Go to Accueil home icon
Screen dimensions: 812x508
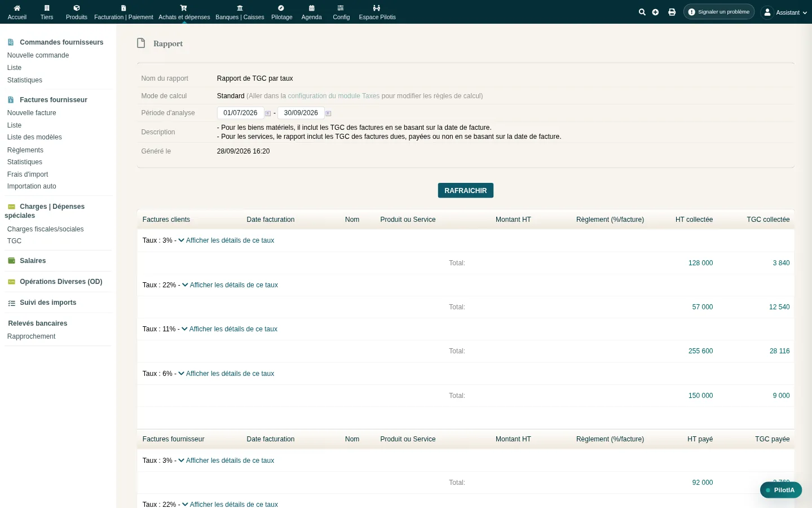[17, 12]
